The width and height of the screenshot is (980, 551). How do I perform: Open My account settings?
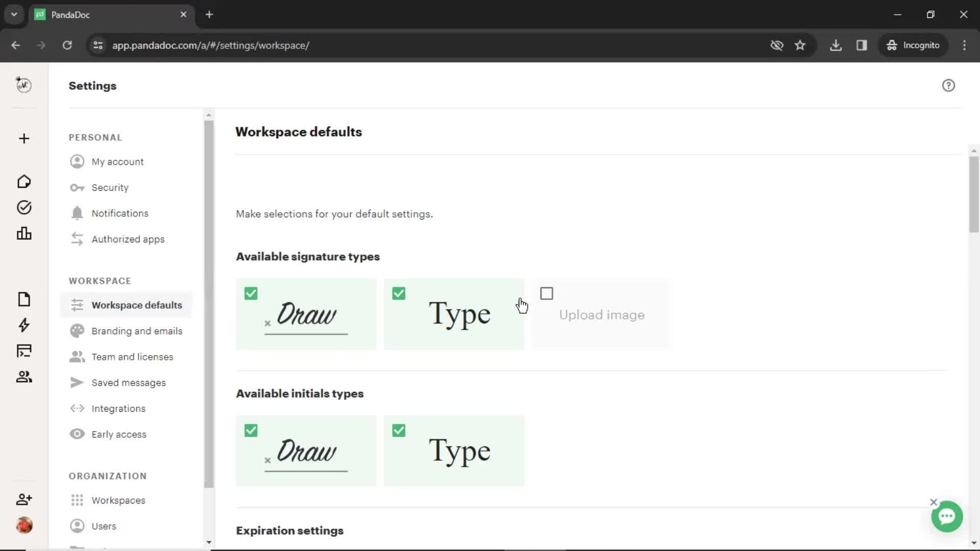click(117, 162)
